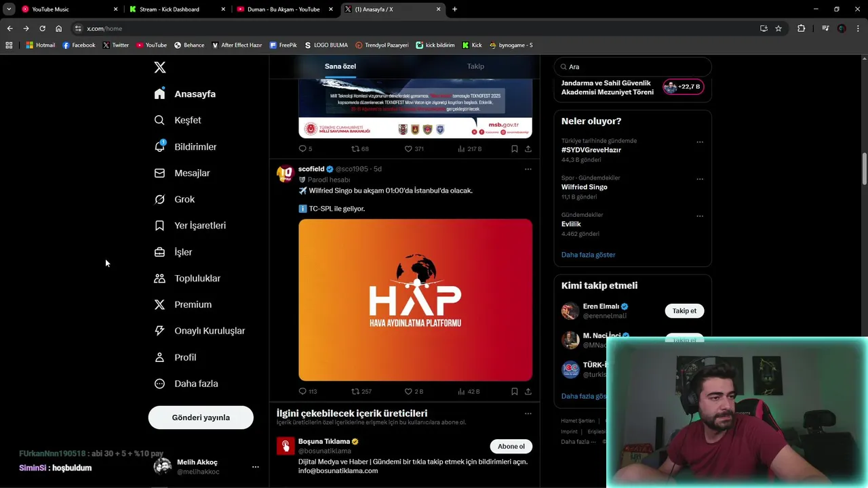The height and width of the screenshot is (488, 868).
Task: Open Eren Elmalı profile
Action: [601, 306]
